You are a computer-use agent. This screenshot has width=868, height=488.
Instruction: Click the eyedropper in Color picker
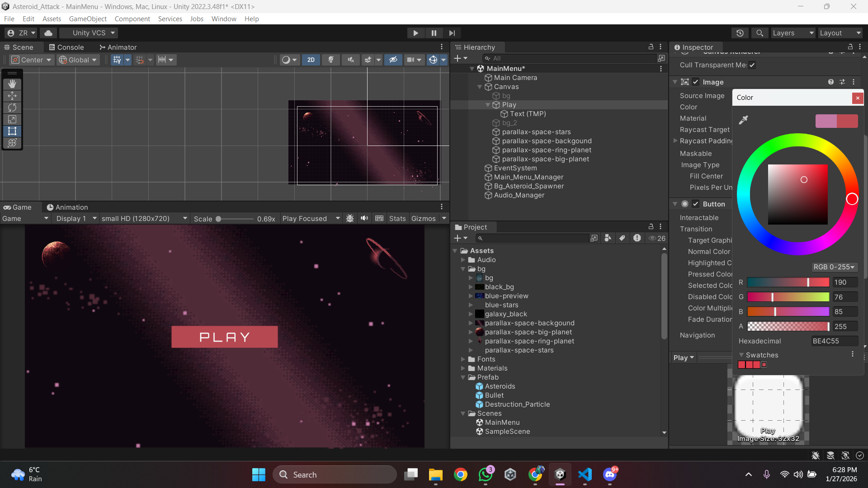(743, 120)
